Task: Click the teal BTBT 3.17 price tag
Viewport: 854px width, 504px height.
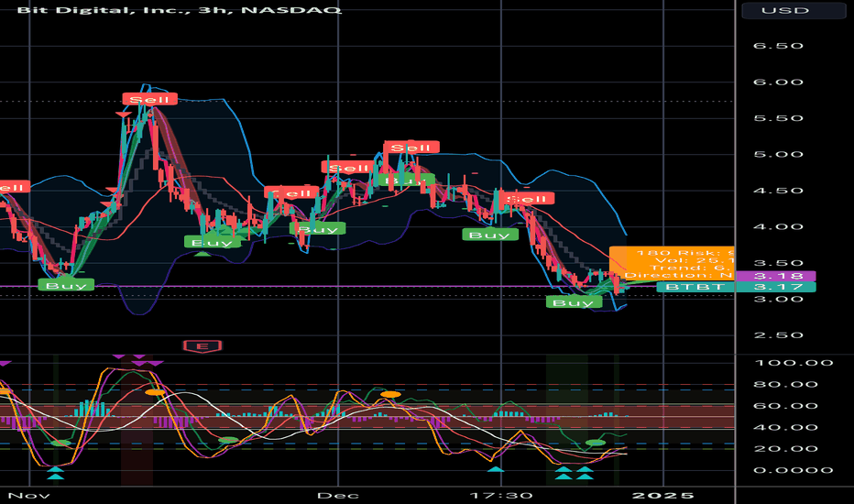Action: click(x=737, y=287)
